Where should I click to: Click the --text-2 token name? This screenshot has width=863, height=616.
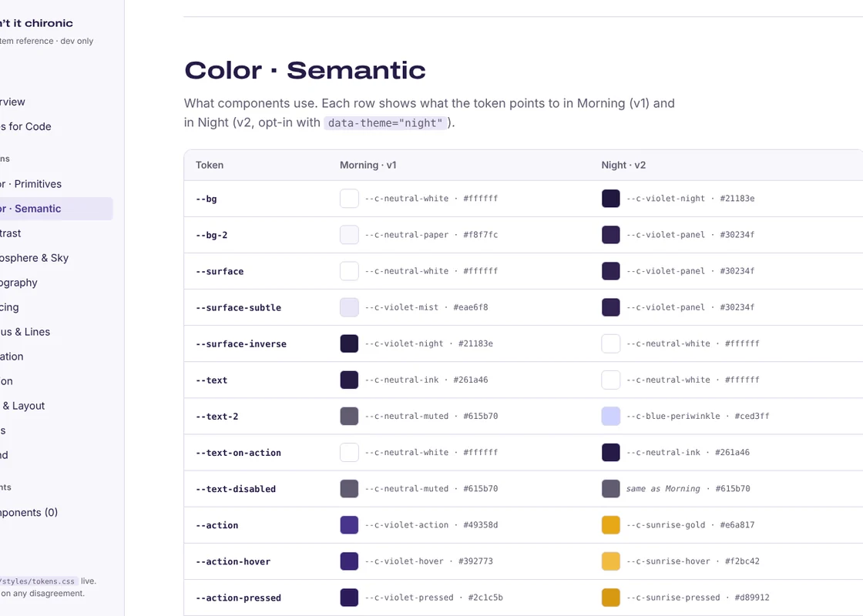pyautogui.click(x=217, y=417)
